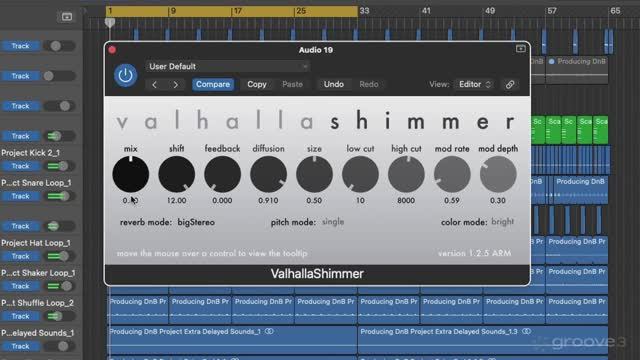Click the low cut value 10
Viewport: 640px width, 360px height.
pyautogui.click(x=360, y=200)
